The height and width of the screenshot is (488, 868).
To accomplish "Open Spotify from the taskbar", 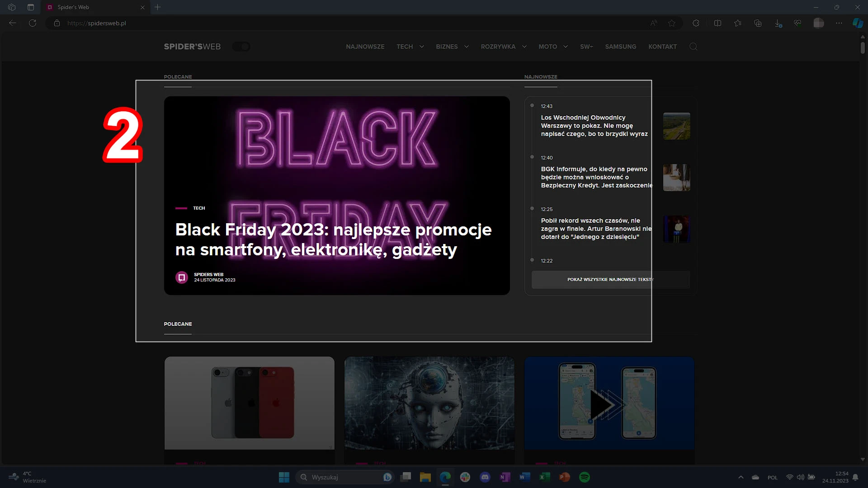I will (585, 477).
